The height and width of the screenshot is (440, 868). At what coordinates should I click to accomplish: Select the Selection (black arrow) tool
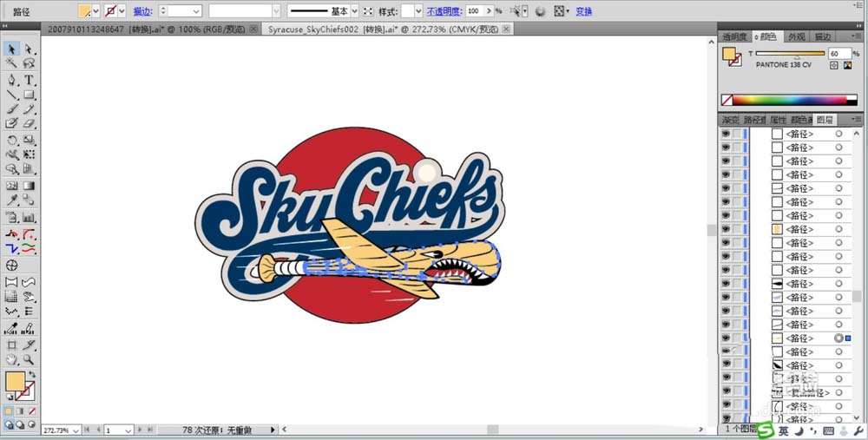click(x=11, y=49)
